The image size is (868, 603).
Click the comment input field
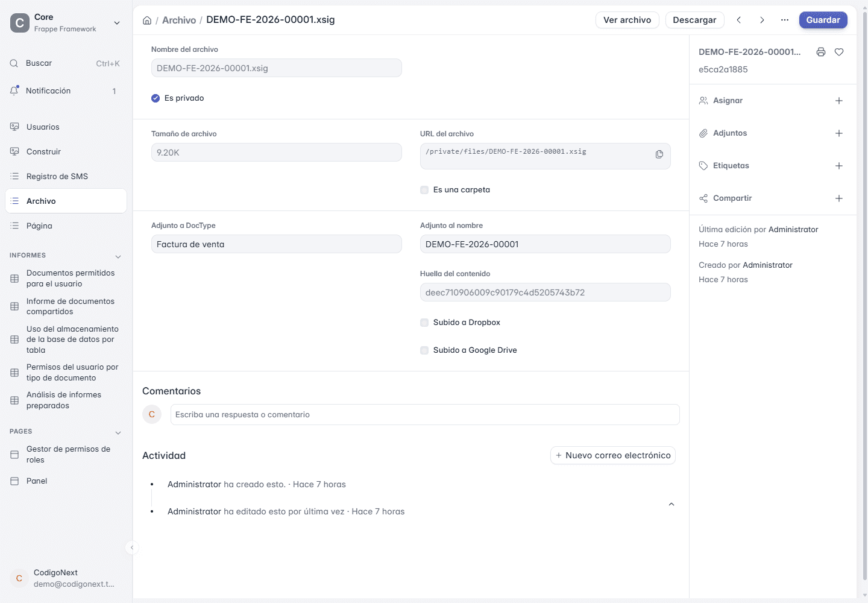click(x=425, y=415)
